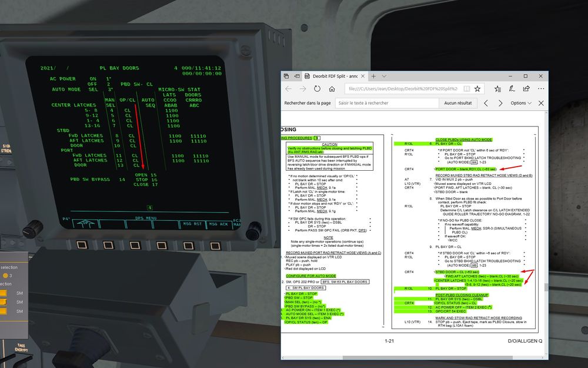Click 'CLOSE 17' item on the display
588x368 pixels.
[x=145, y=185]
